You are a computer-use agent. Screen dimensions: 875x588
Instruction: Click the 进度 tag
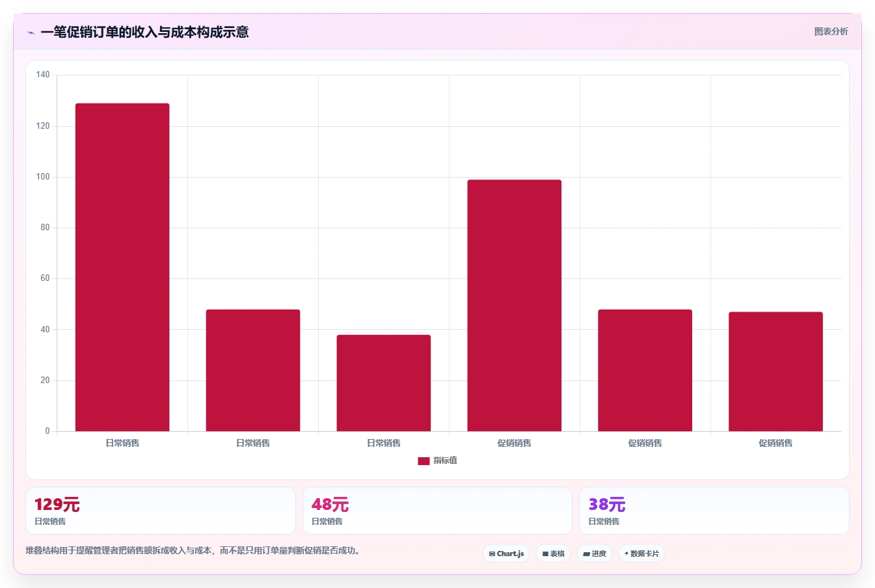pos(595,554)
